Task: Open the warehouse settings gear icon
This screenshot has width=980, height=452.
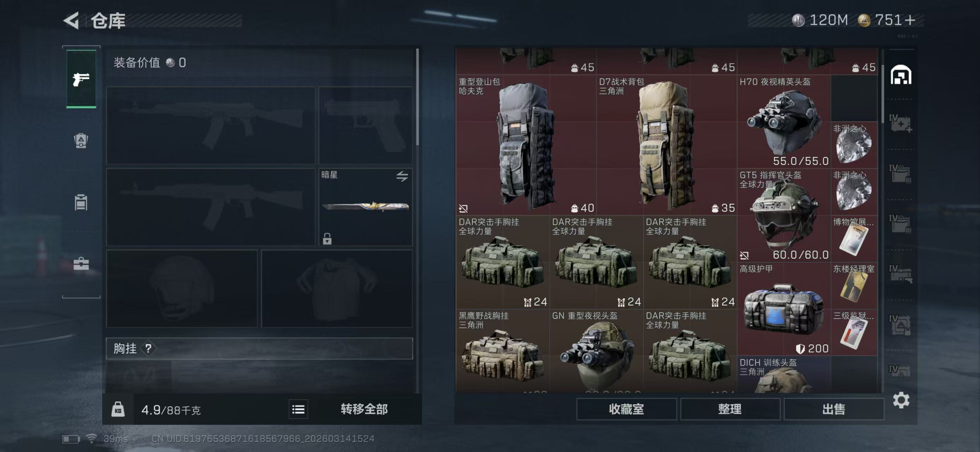Action: coord(901,400)
